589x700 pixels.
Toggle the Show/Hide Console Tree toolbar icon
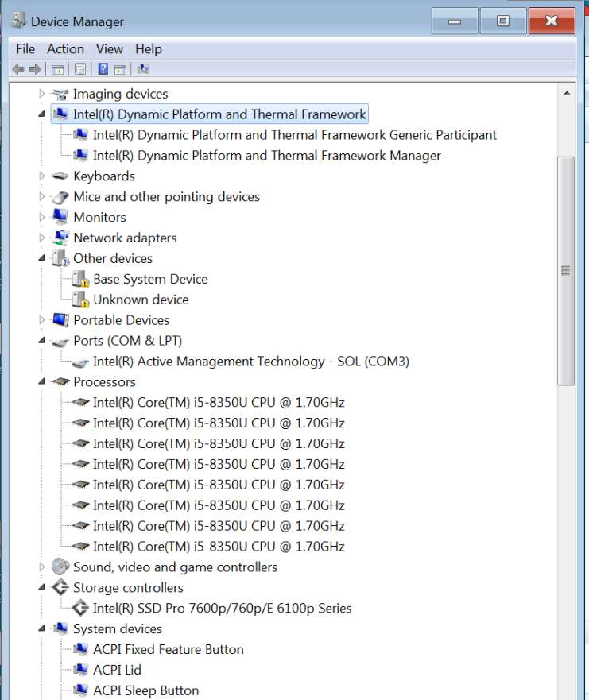(57, 69)
